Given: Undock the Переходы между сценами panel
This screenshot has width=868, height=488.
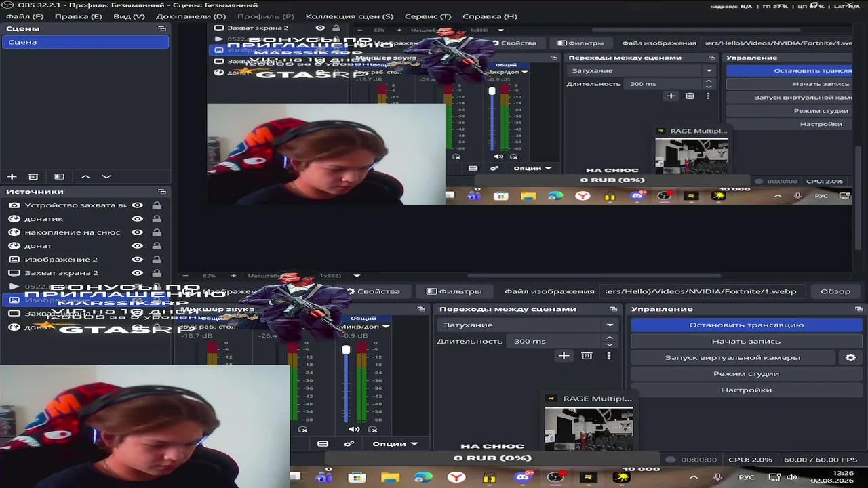Looking at the screenshot, I should point(612,309).
